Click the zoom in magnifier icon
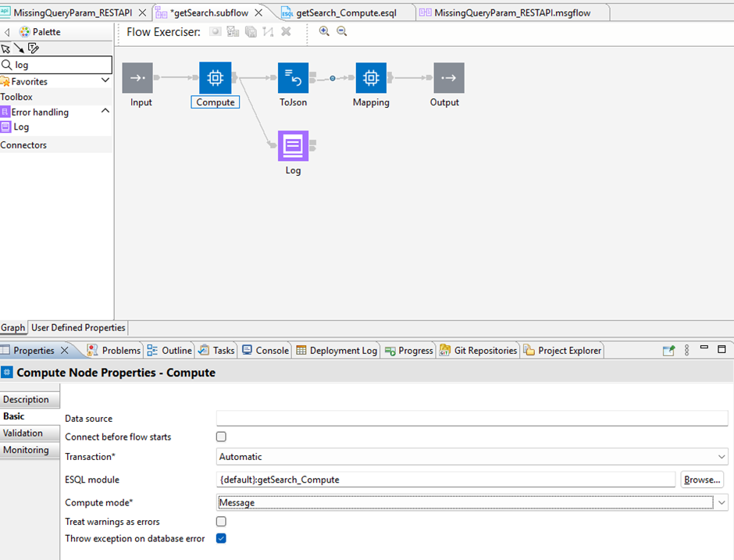Screen dimensions: 734x560 [x=325, y=32]
